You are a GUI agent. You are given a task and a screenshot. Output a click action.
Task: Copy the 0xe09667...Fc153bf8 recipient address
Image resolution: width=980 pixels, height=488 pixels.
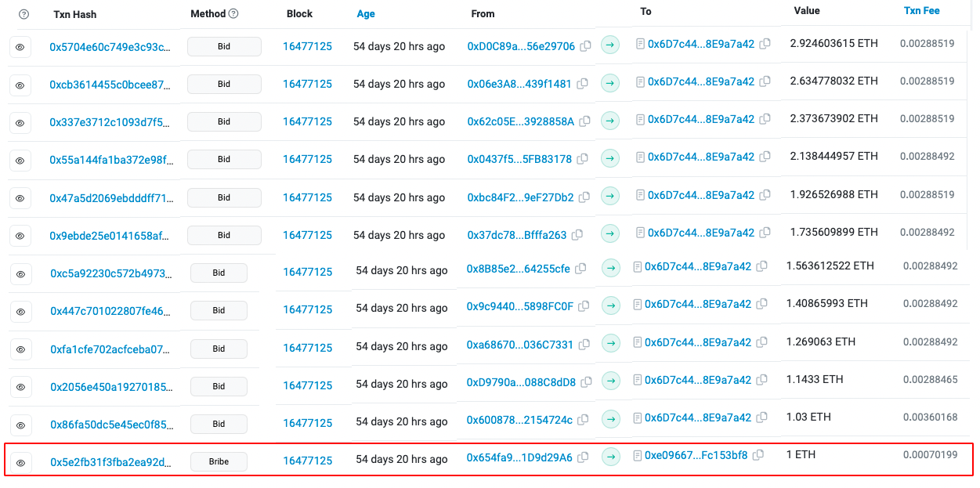pyautogui.click(x=758, y=455)
